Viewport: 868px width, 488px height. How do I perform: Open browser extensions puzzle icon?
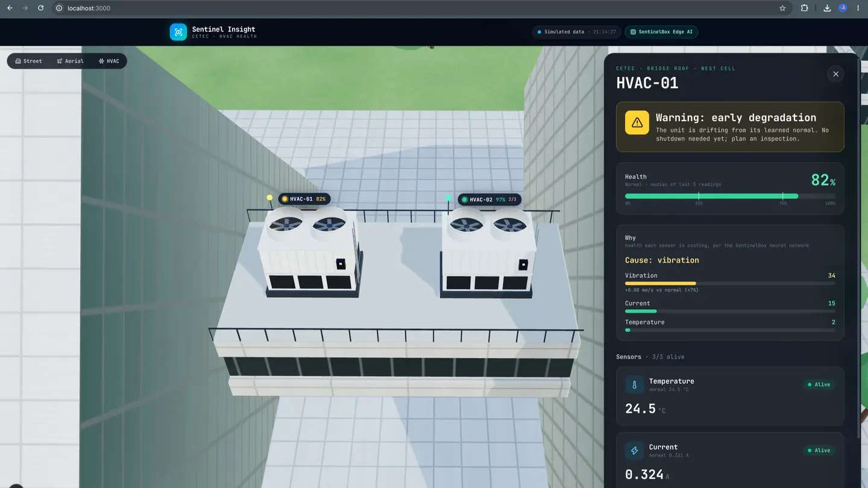point(804,8)
